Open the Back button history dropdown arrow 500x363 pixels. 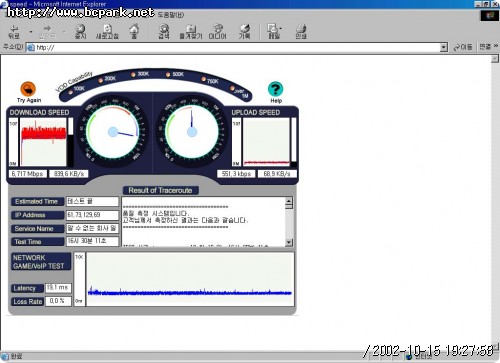tap(31, 32)
